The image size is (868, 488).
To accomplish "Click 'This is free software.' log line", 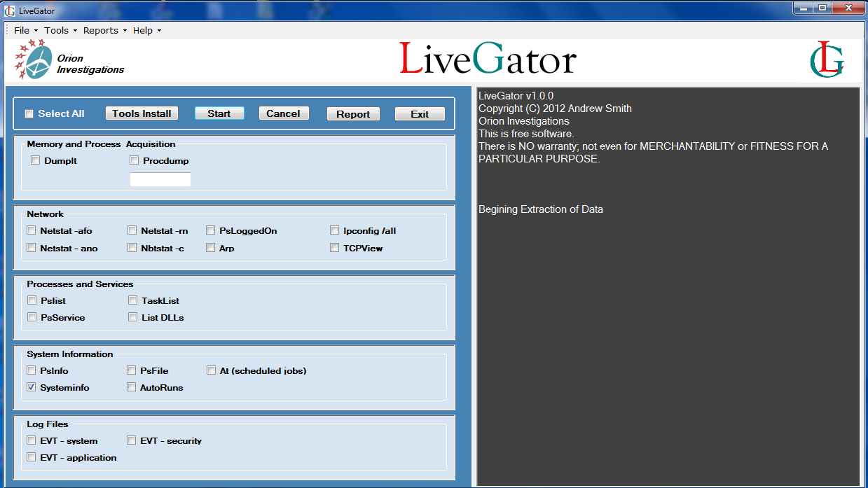I will point(526,134).
